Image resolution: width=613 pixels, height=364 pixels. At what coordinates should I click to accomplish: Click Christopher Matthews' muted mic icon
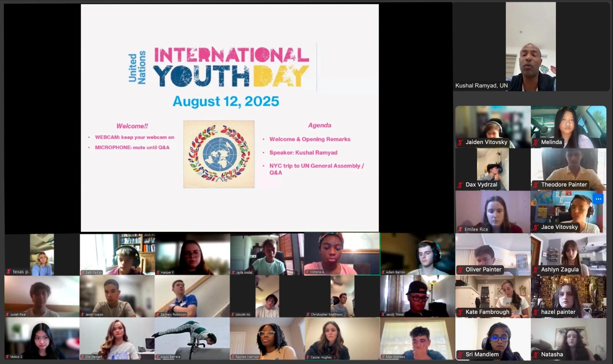(308, 314)
